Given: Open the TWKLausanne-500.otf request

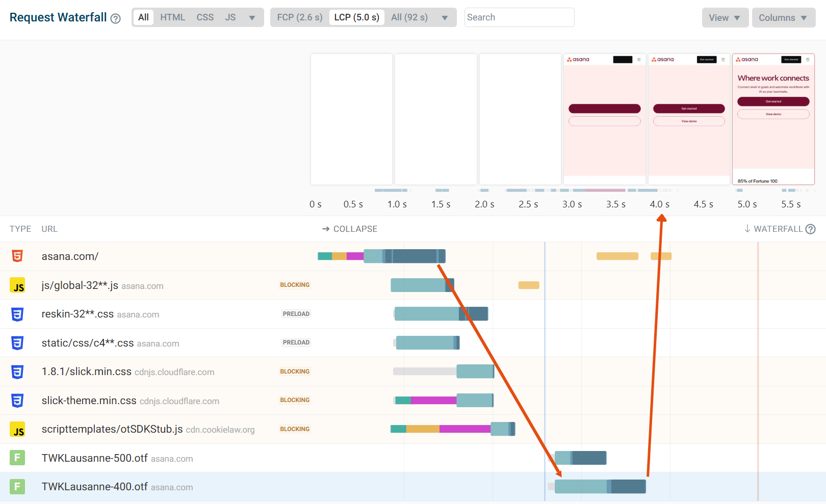Looking at the screenshot, I should (413, 458).
